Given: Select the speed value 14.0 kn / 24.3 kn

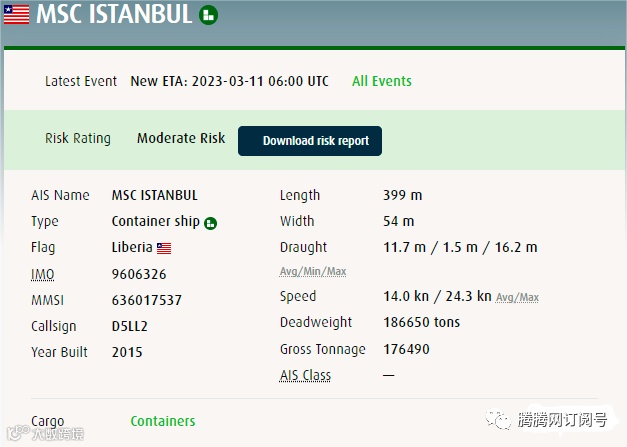Looking at the screenshot, I should pos(437,296).
